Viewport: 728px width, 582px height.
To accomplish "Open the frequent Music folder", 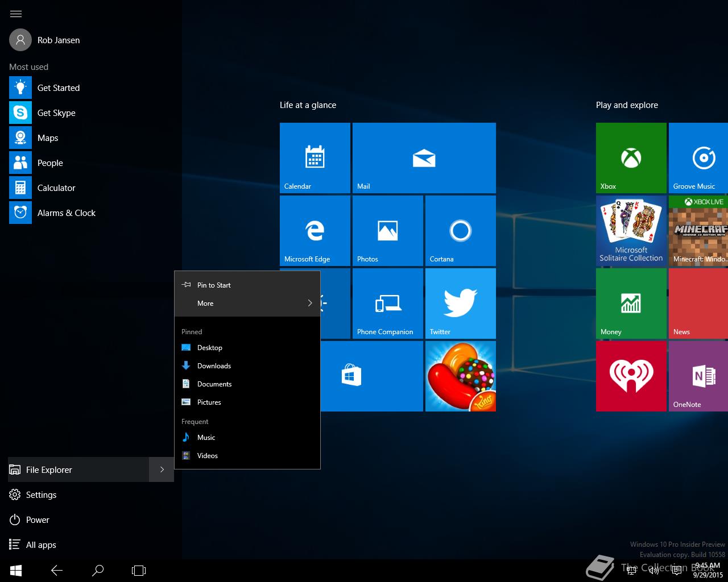I will (247, 438).
